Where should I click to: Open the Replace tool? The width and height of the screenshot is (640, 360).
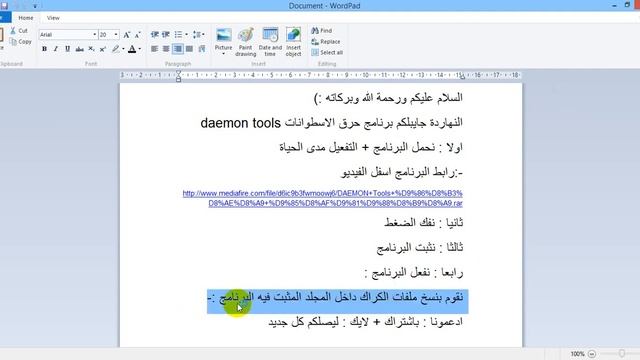coord(326,42)
